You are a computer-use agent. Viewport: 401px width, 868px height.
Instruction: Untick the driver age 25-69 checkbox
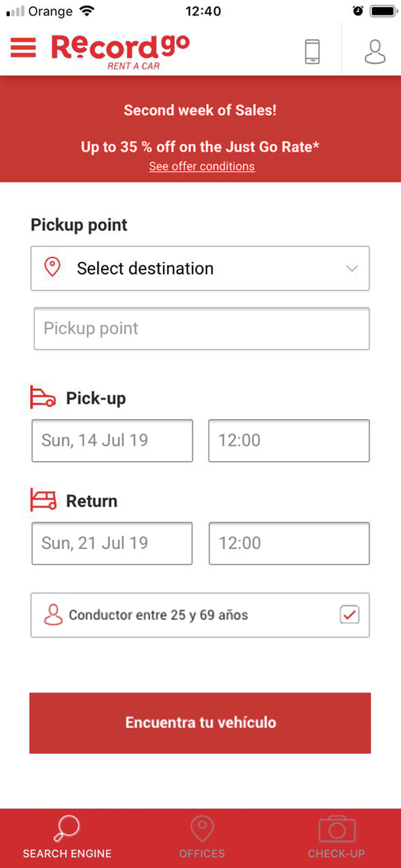349,615
